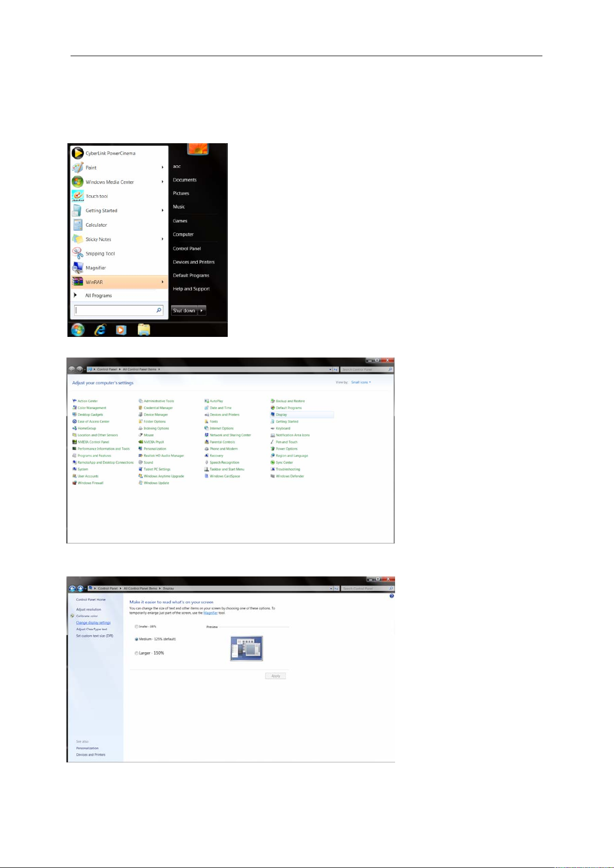Open Windows Explorer folder on taskbar

[x=144, y=330]
